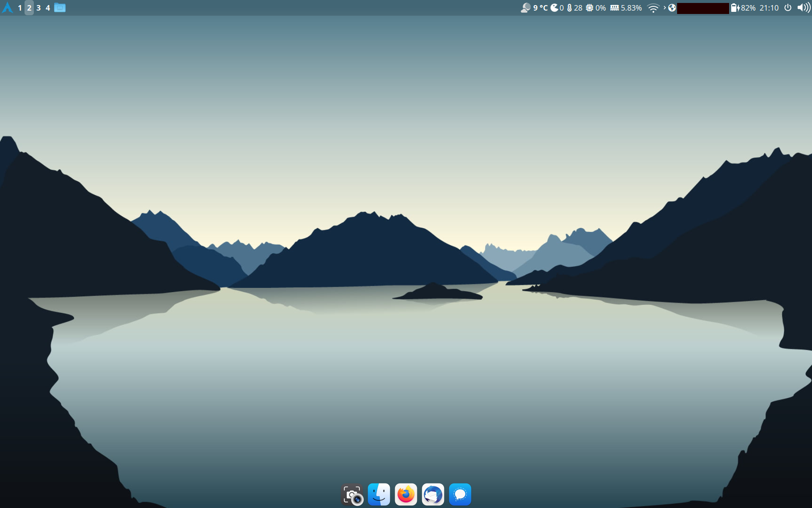Screen dimensions: 812x508
Task: Click the 9 °C temperature reading
Action: point(540,8)
